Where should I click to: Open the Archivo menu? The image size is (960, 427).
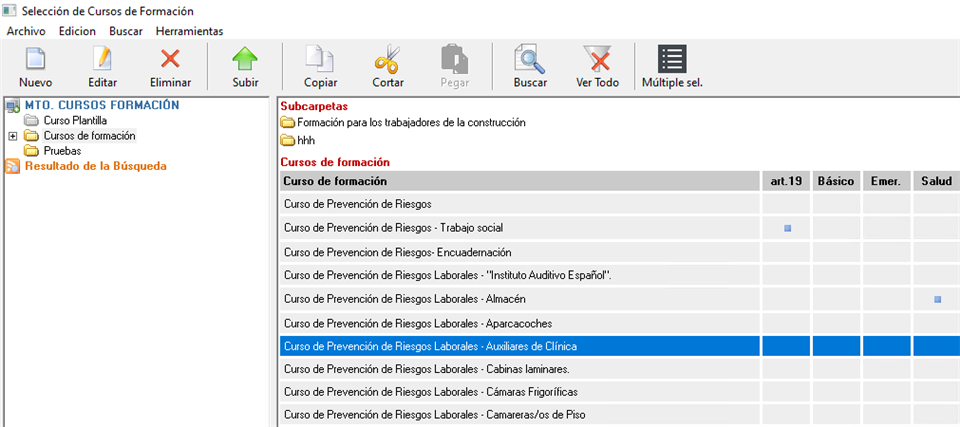tap(26, 31)
